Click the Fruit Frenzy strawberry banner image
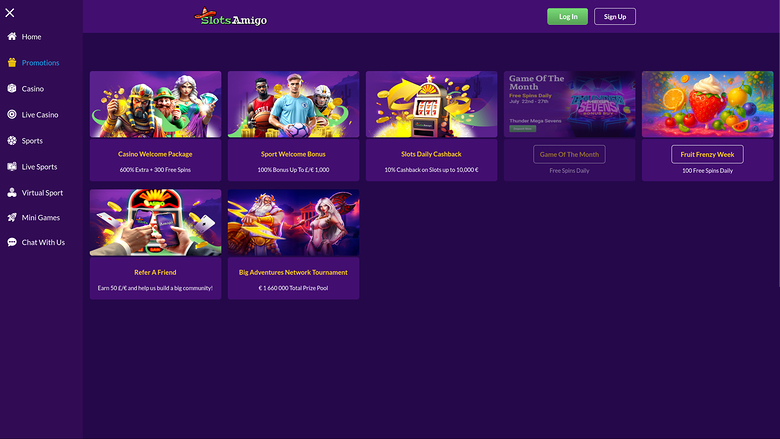Viewport: 780px width, 439px height. pos(707,104)
